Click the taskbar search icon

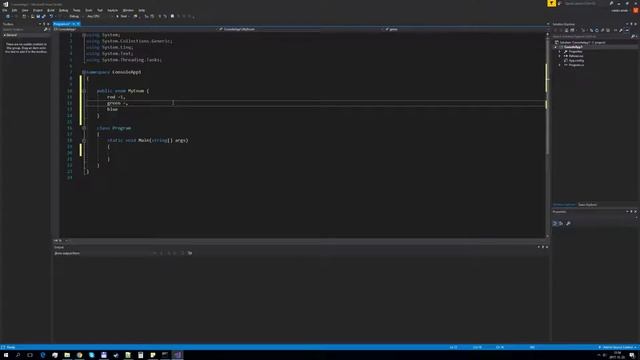18,355
